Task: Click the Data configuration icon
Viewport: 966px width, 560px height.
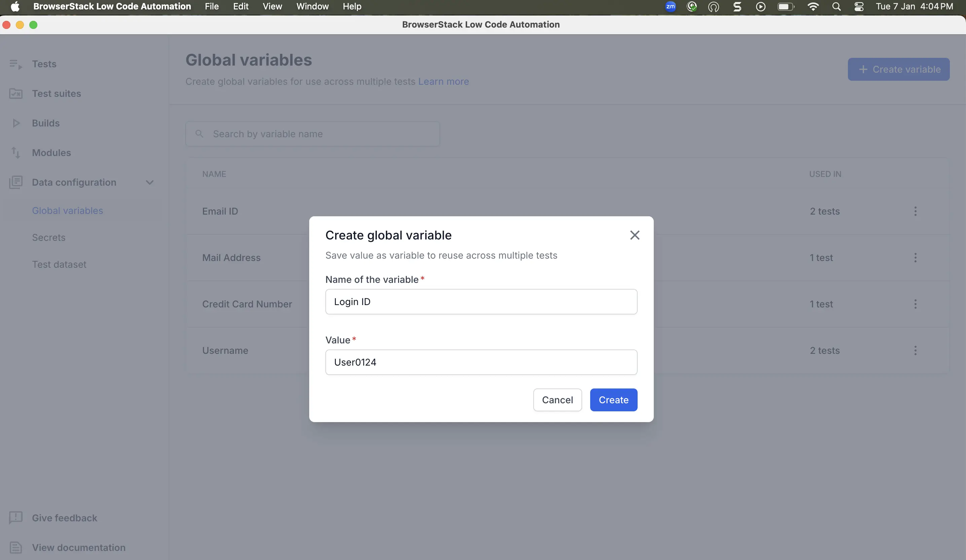Action: [x=16, y=182]
